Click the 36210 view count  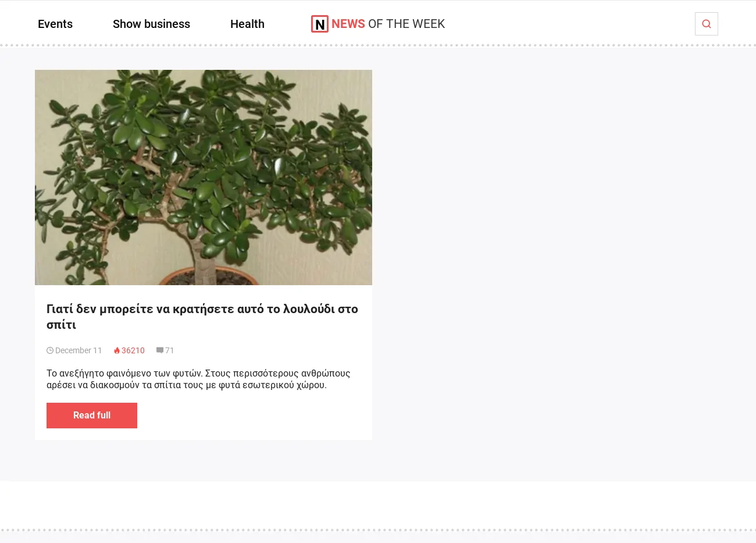pyautogui.click(x=133, y=350)
